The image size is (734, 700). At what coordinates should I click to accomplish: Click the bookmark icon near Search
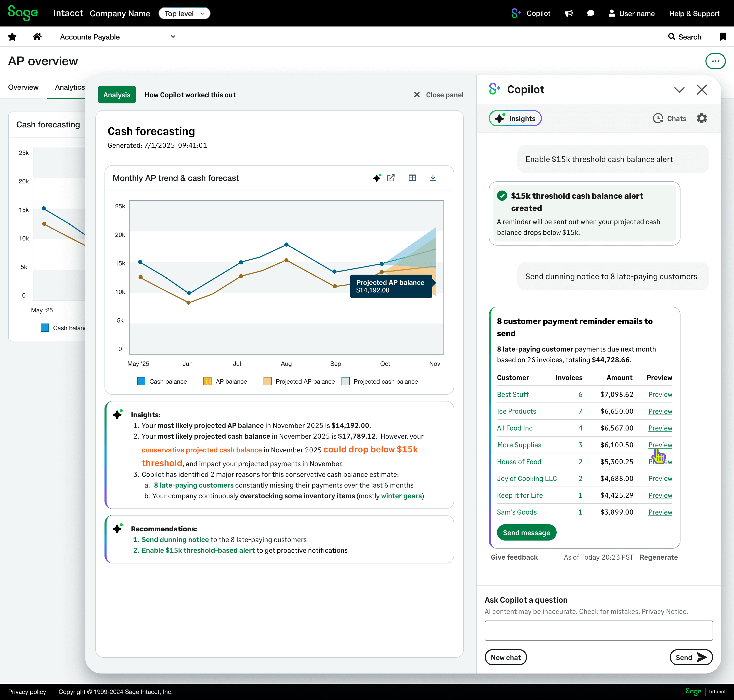click(723, 37)
